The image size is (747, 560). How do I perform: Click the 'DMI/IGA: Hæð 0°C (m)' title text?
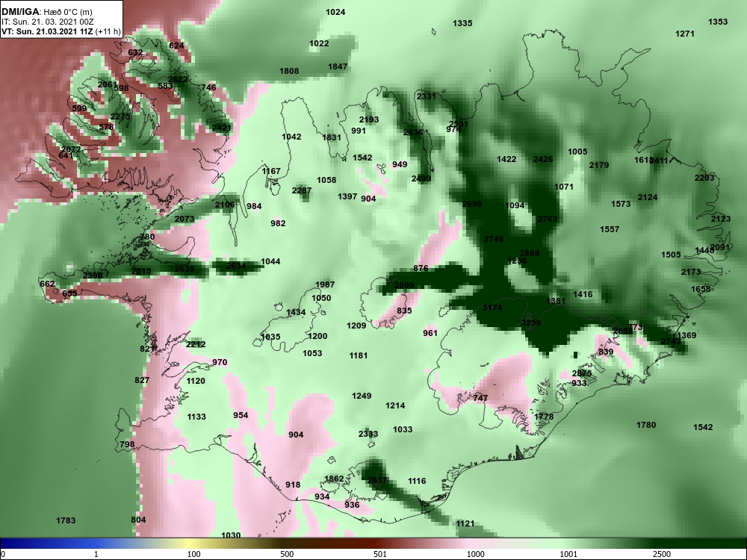(x=46, y=12)
